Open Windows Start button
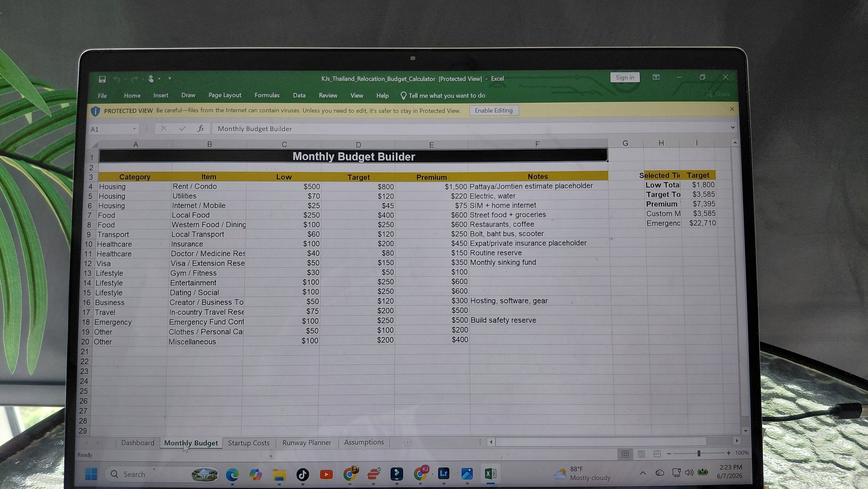The image size is (868, 489). click(91, 474)
